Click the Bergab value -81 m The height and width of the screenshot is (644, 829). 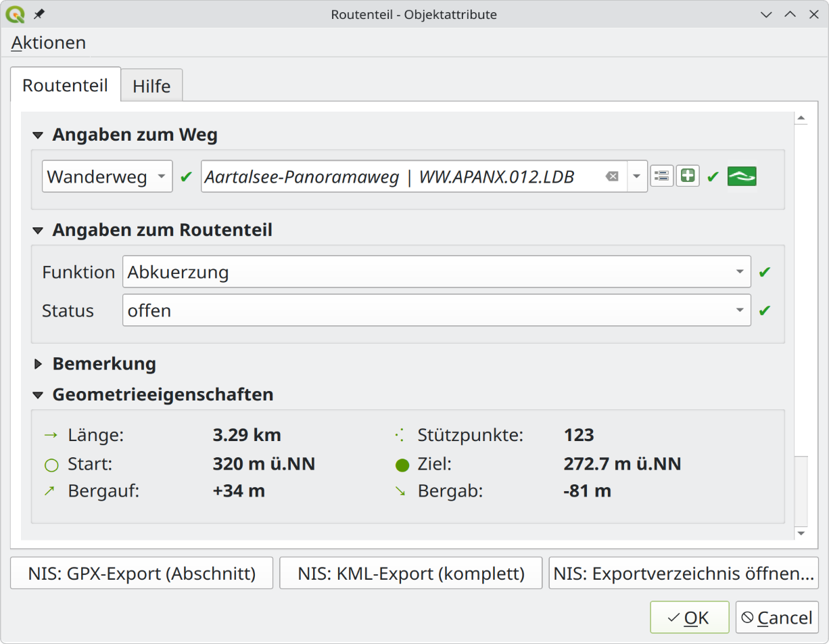pos(587,491)
